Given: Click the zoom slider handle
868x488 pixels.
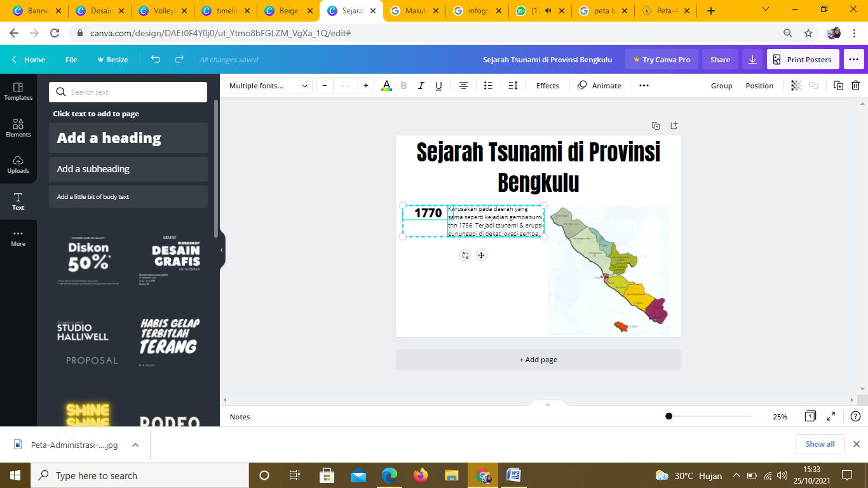Looking at the screenshot, I should click(x=668, y=416).
